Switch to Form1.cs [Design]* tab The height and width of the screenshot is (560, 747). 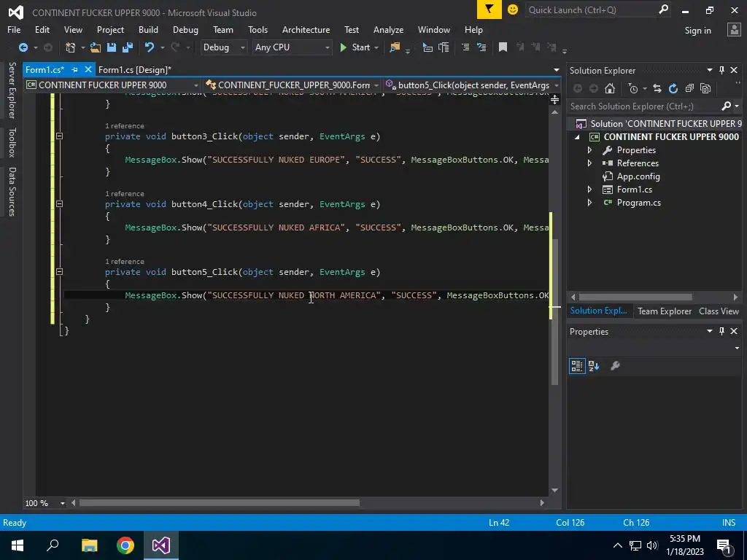pyautogui.click(x=135, y=69)
